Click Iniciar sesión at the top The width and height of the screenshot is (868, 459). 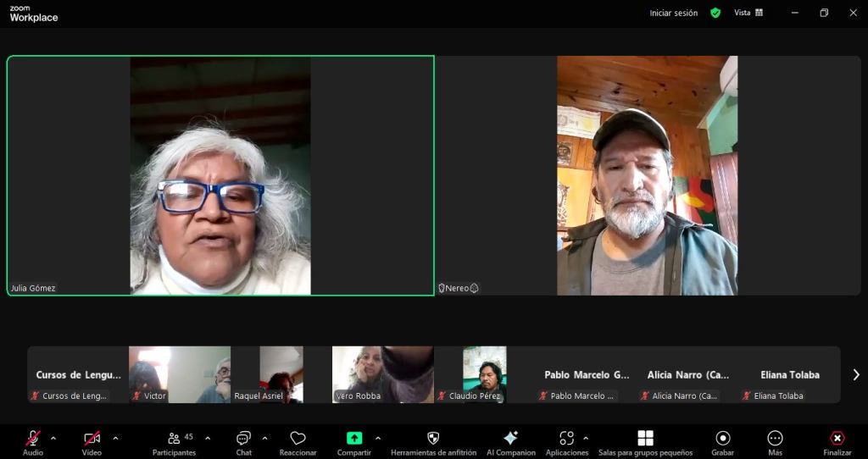(x=673, y=13)
